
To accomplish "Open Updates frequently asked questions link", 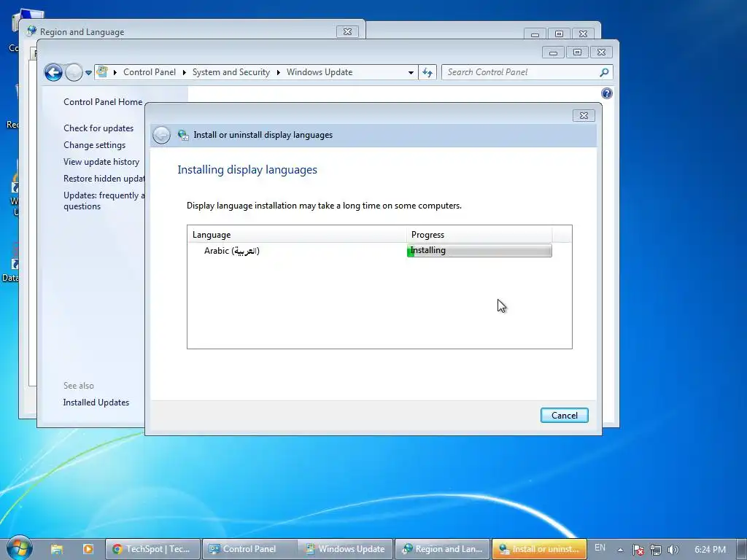I will click(104, 201).
